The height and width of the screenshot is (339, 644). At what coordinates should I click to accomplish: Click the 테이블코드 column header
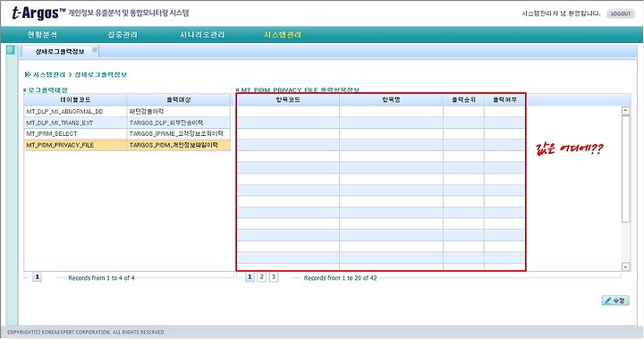pyautogui.click(x=75, y=100)
